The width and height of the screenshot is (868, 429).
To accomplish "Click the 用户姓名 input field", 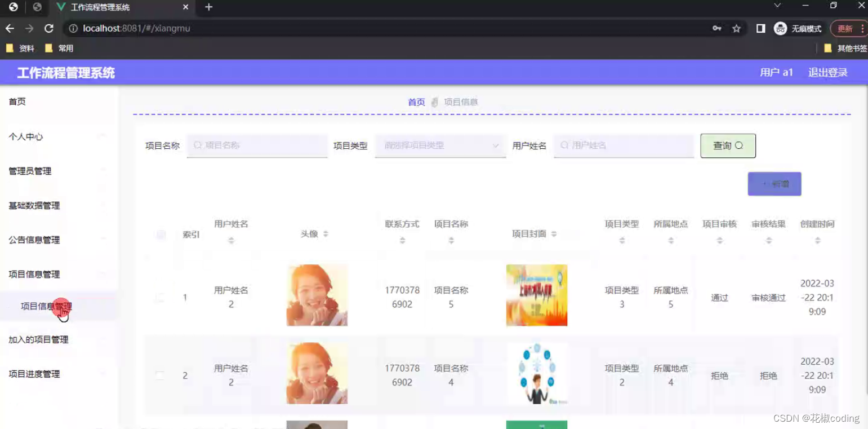I will (624, 145).
